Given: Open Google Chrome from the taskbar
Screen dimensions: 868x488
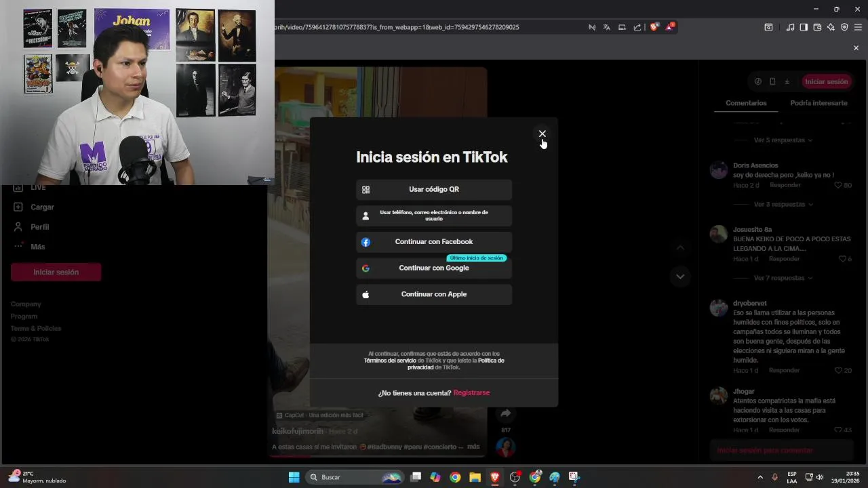Looking at the screenshot, I should point(455,477).
